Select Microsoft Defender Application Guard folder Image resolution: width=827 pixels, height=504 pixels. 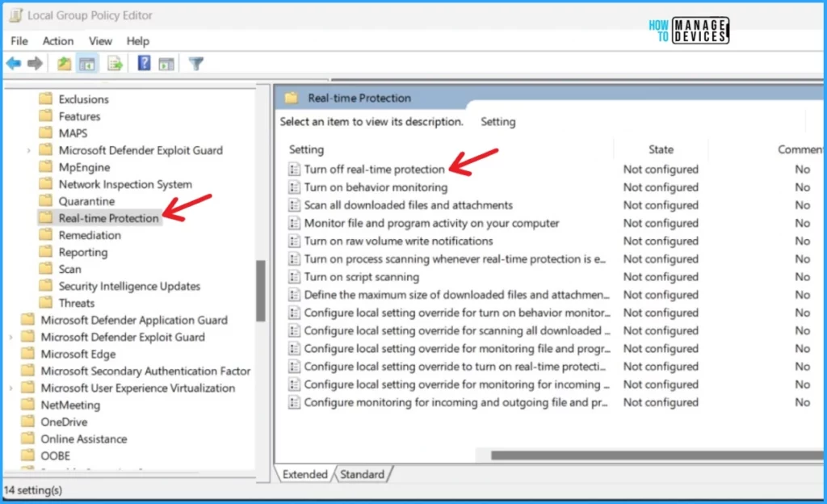coord(134,320)
